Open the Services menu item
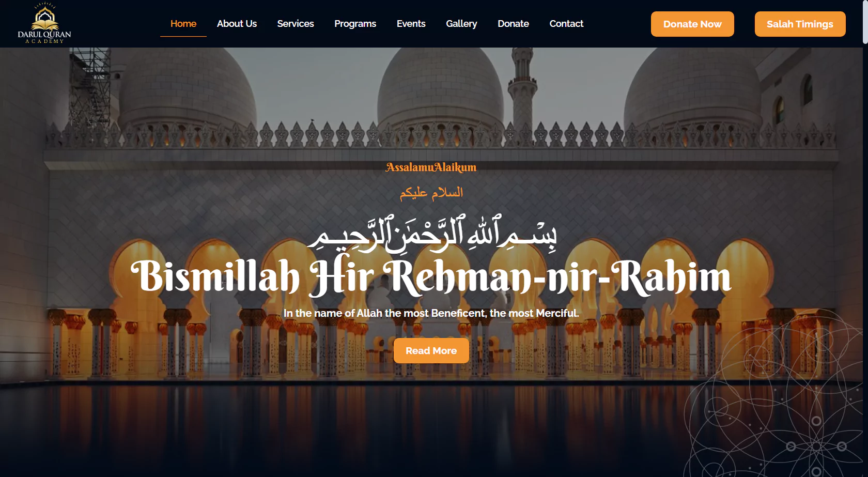 tap(296, 24)
